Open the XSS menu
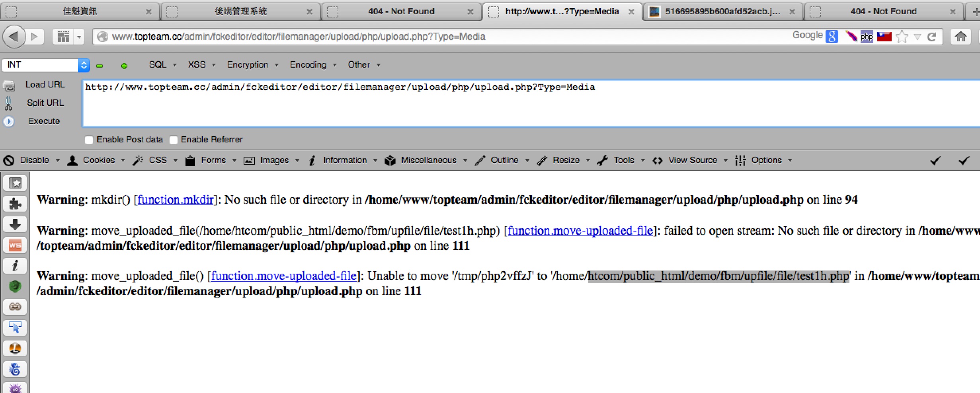Viewport: 980px width, 393px height. point(201,65)
